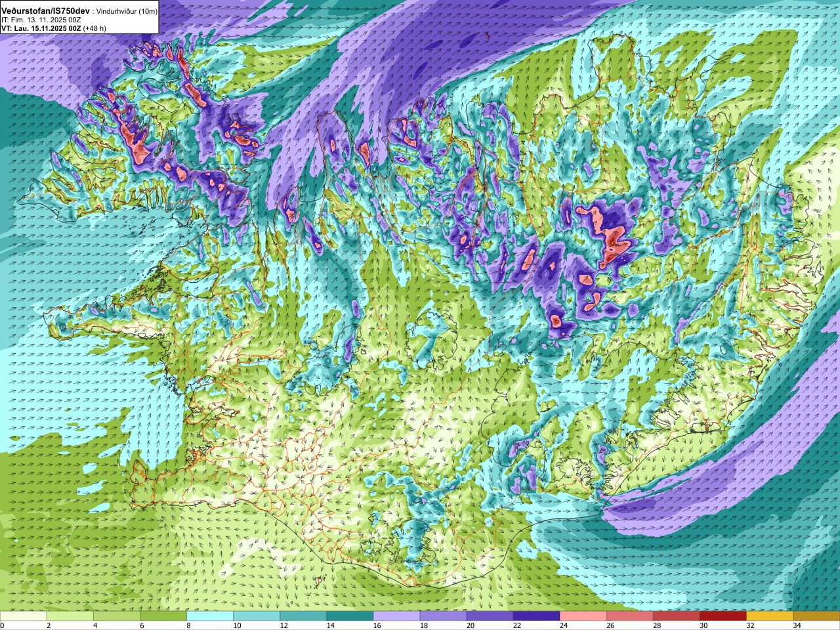
Task: Click the 'Vindurhviður (10m)' parameter label
Action: (x=127, y=11)
